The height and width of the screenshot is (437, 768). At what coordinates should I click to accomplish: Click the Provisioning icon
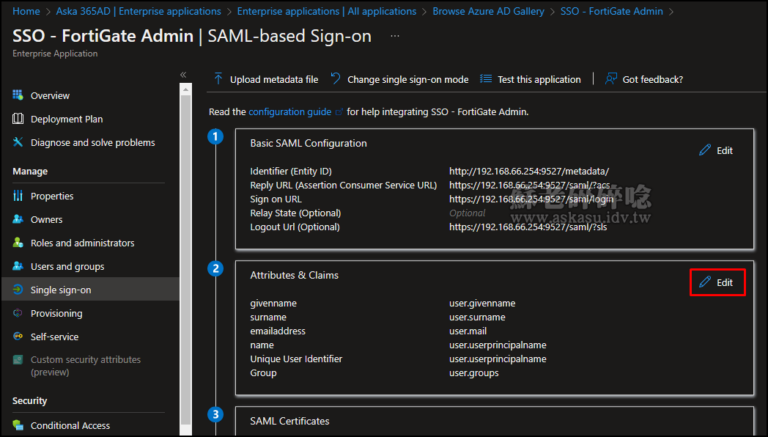[18, 313]
